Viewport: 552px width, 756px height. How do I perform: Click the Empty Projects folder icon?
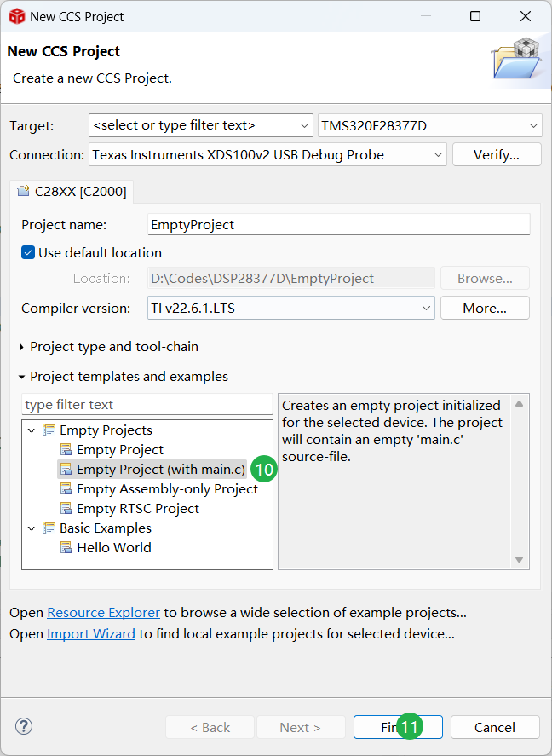coord(49,430)
